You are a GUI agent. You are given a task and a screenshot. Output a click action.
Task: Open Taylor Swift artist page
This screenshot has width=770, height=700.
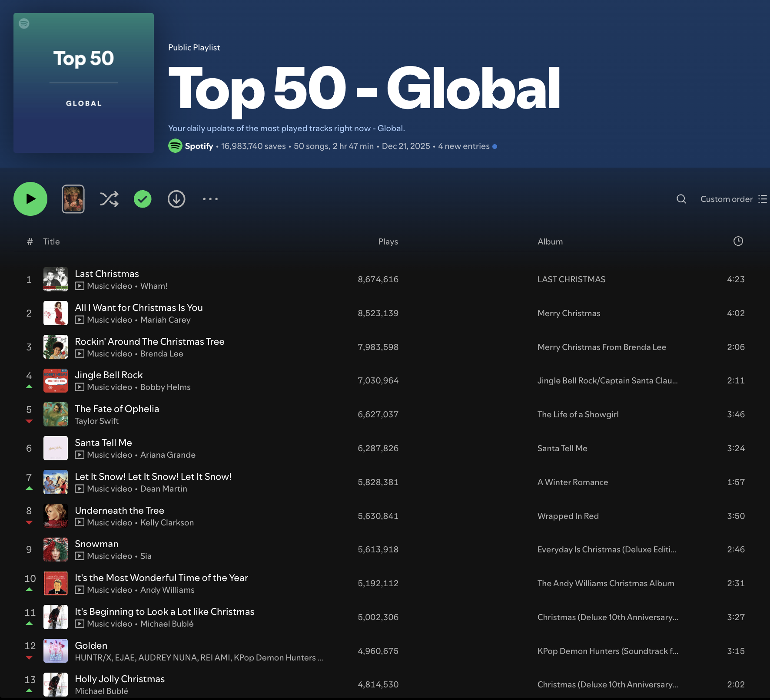[x=96, y=421]
